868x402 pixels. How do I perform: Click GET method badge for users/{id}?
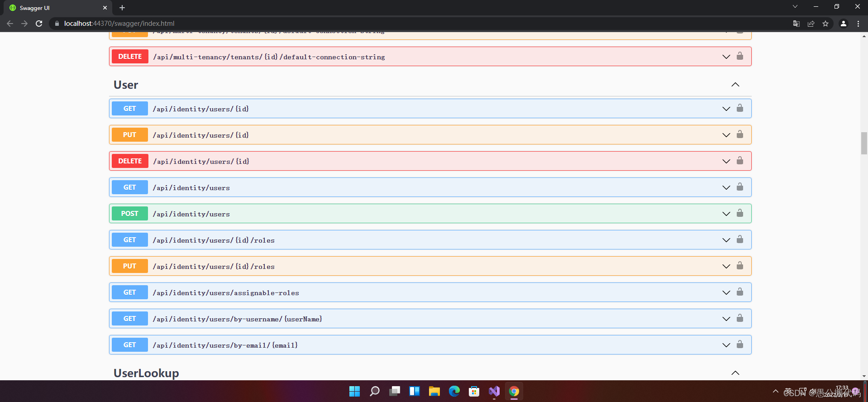pos(130,109)
